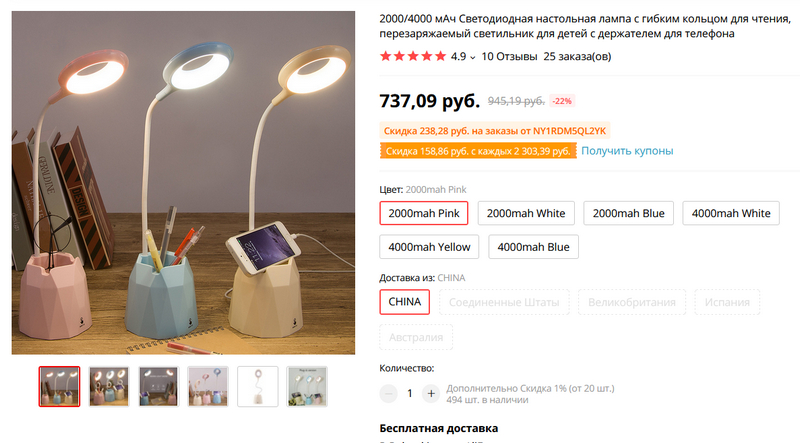Click the main lamp product image

tap(183, 183)
